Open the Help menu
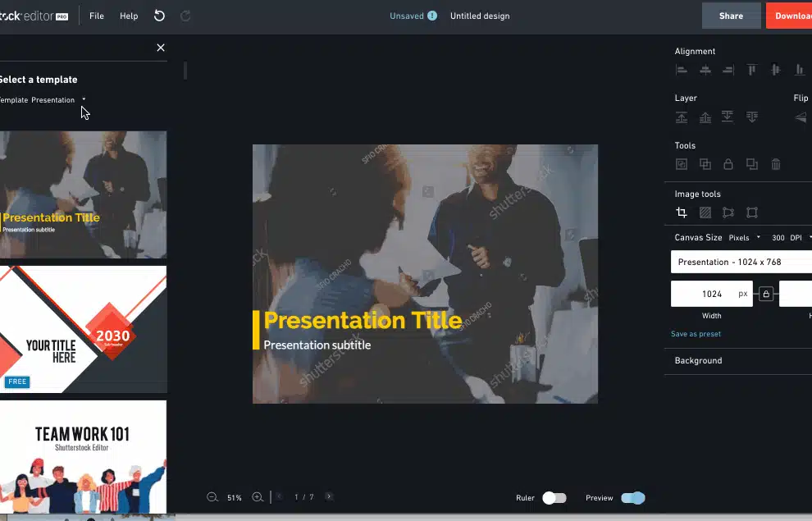 point(129,16)
